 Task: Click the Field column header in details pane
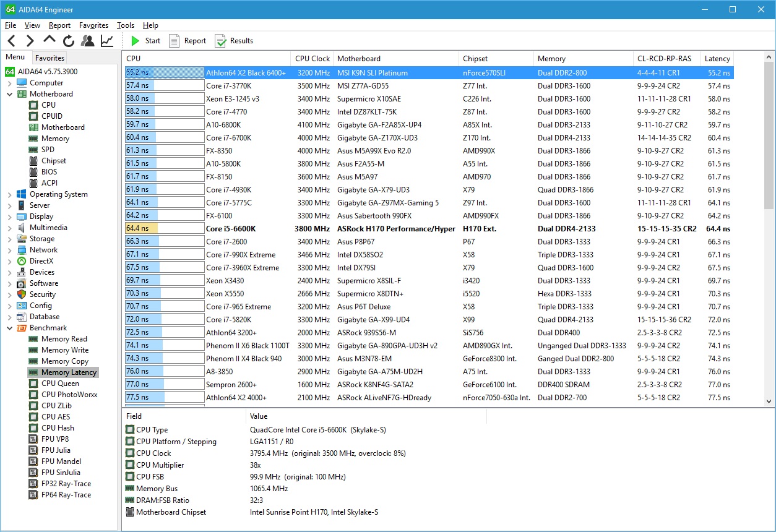[184, 416]
